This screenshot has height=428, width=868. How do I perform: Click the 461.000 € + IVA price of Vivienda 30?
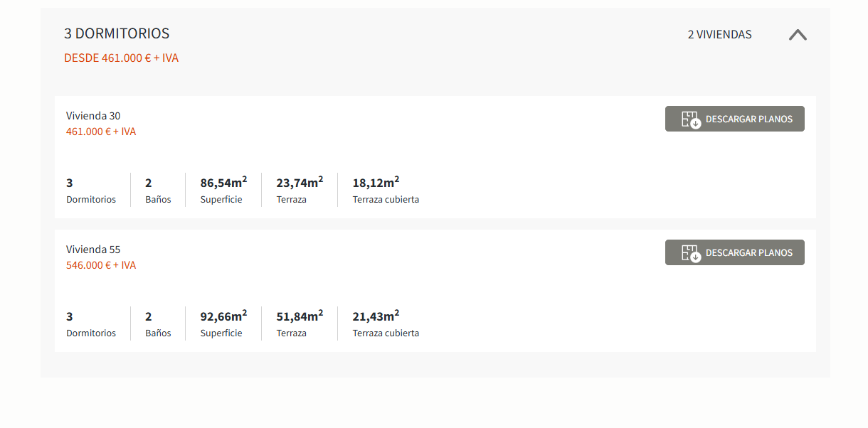[x=101, y=132]
